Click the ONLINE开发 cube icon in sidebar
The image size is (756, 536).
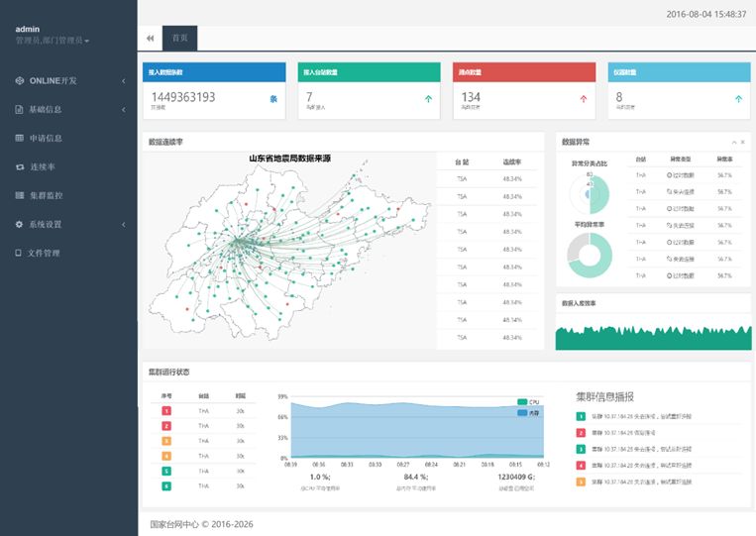coord(20,80)
